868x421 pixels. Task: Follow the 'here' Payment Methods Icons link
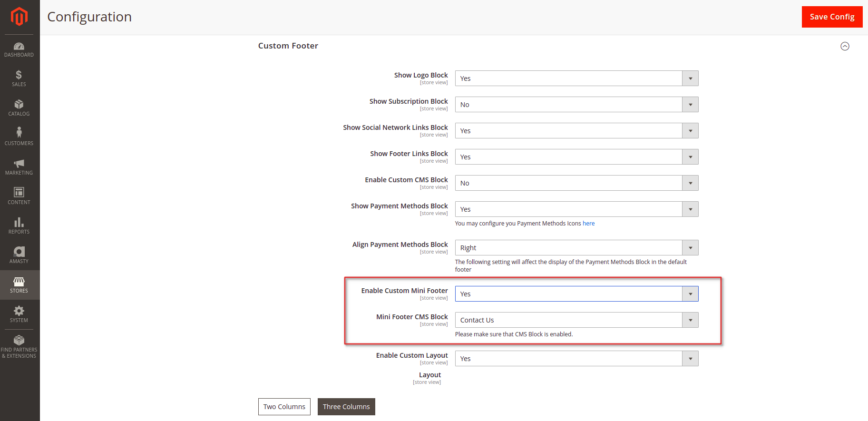coord(588,224)
